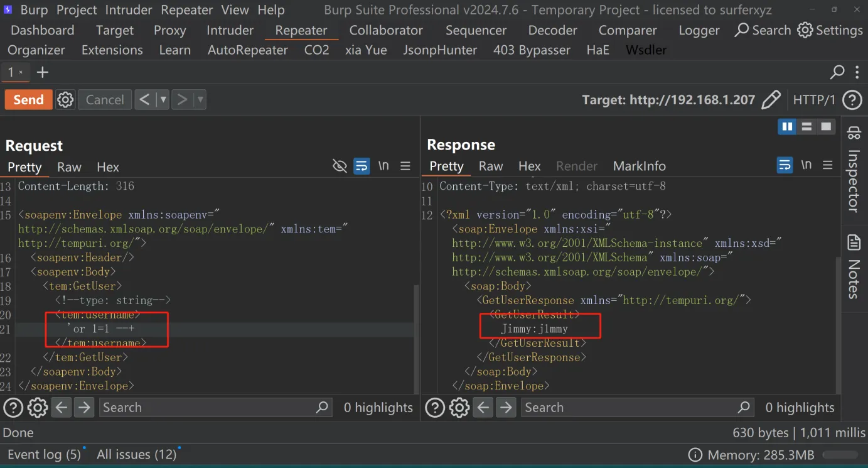Open the Event log (5)
Viewport: 868px width, 468px height.
45,454
